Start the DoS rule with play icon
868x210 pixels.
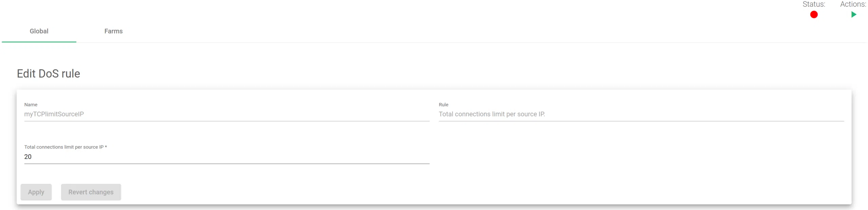853,15
